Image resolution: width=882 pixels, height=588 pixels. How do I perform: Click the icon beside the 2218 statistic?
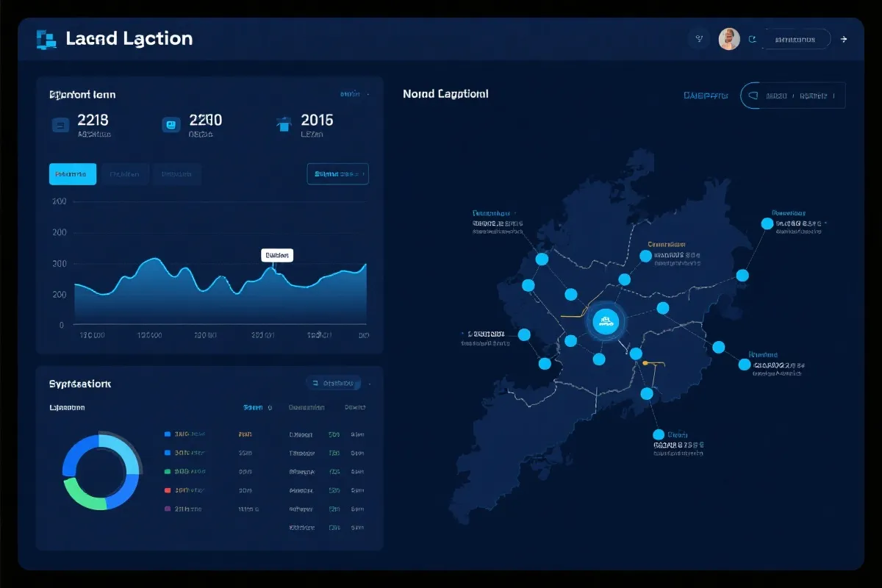(60, 125)
